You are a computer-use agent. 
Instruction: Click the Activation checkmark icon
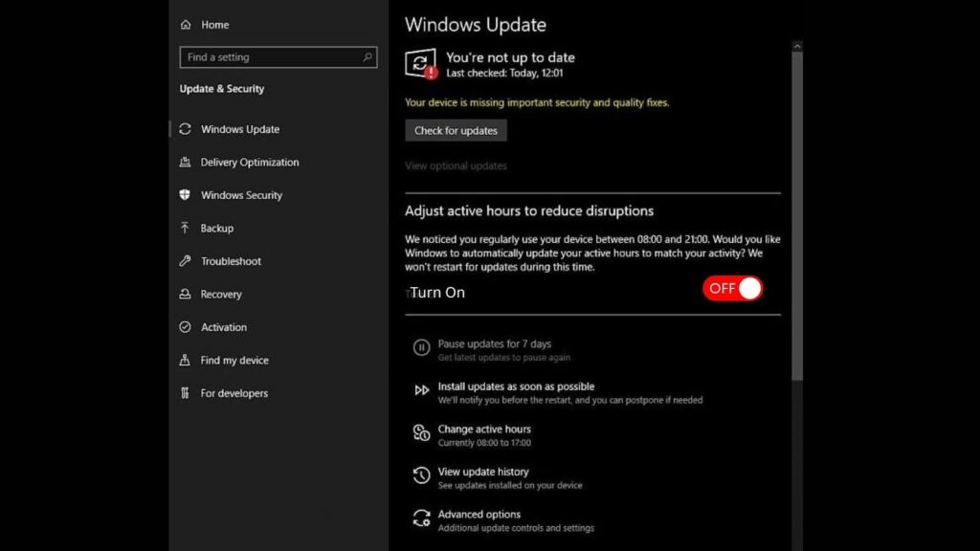pos(185,327)
